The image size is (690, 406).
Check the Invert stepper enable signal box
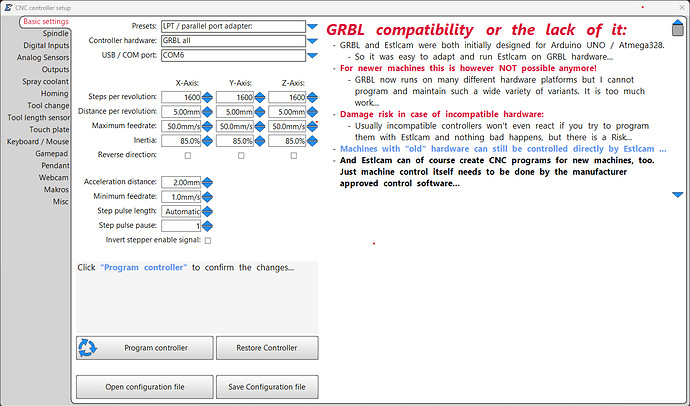tap(208, 241)
